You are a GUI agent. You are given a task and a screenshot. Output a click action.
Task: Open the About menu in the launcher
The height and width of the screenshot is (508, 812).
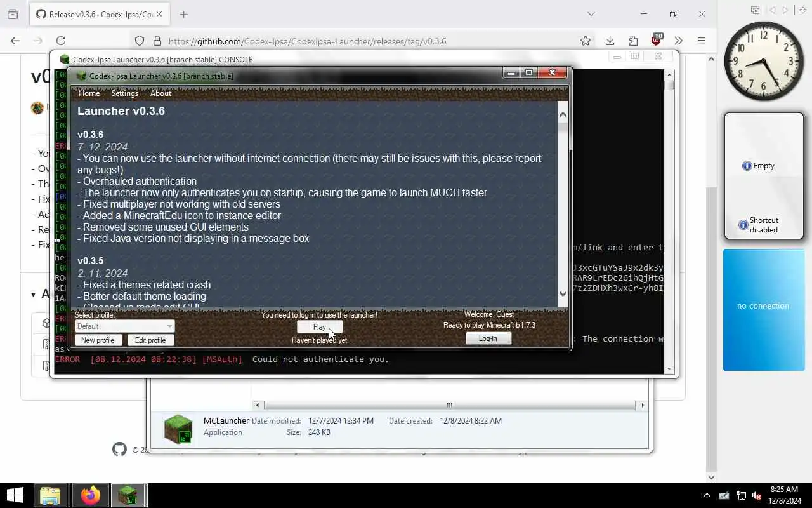[160, 93]
